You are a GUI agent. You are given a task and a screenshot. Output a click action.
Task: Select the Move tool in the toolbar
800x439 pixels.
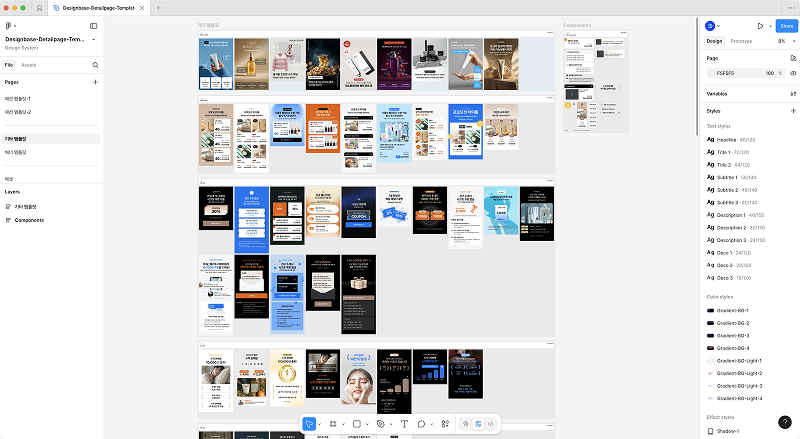pyautogui.click(x=310, y=424)
